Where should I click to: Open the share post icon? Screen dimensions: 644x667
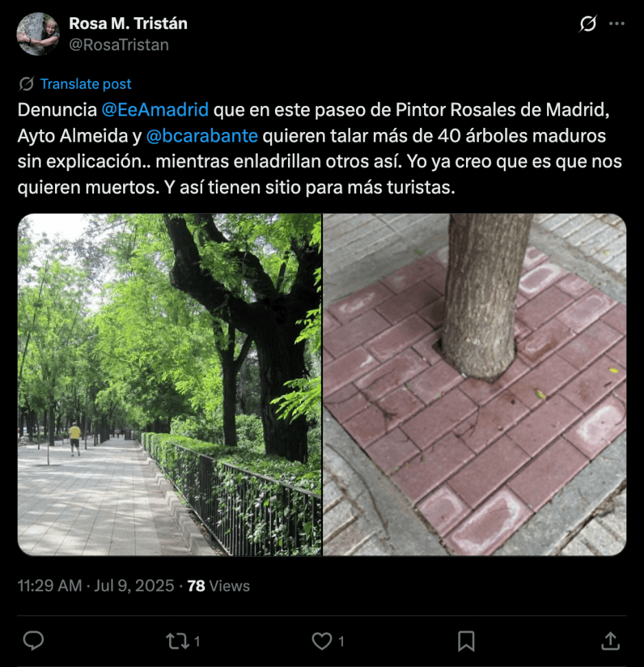point(610,641)
